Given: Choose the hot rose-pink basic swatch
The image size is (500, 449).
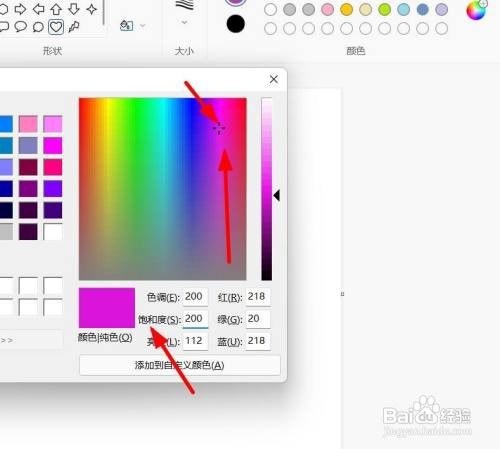Looking at the screenshot, I should click(53, 167).
